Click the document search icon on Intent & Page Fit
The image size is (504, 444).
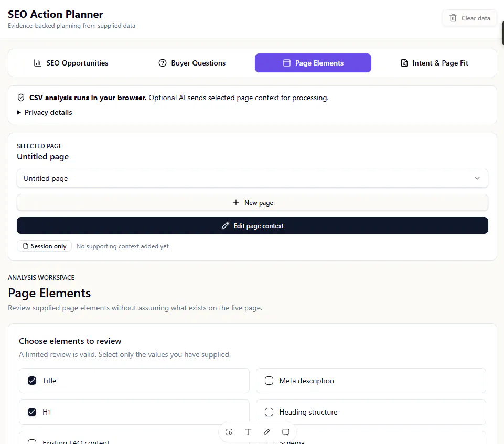(404, 63)
